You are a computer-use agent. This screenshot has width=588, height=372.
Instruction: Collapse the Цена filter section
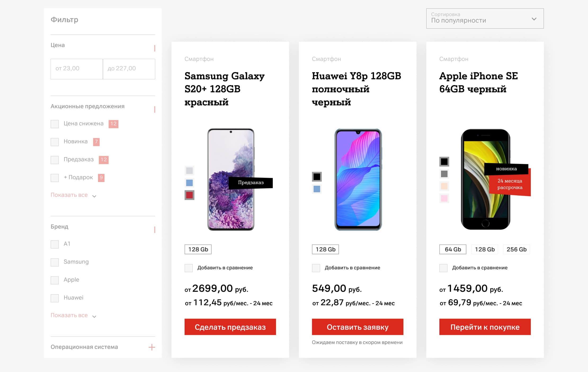[155, 48]
